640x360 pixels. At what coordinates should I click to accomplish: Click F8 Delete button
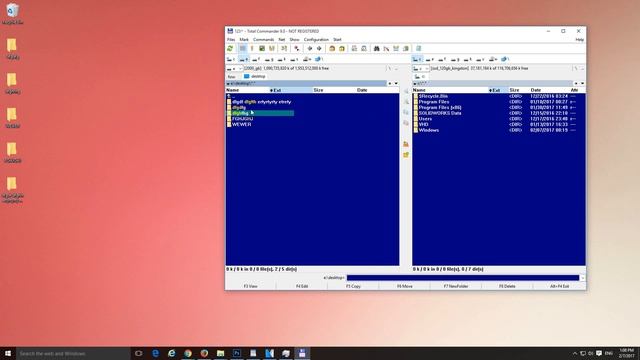tap(507, 287)
